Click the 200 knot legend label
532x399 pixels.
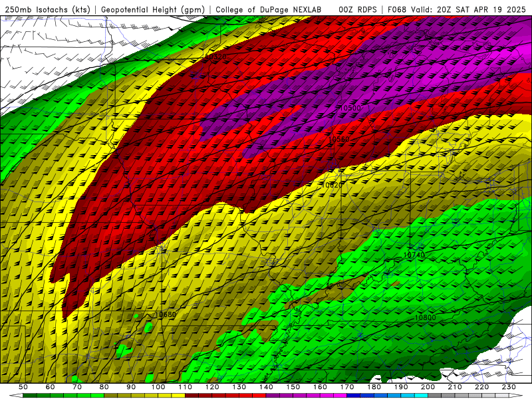pos(428,387)
